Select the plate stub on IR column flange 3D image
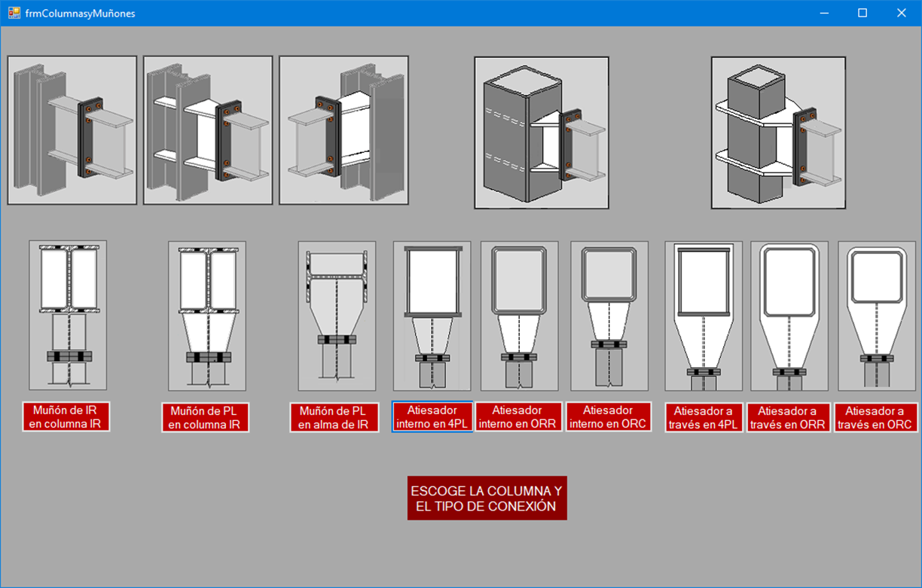The height and width of the screenshot is (588, 922). tap(208, 130)
